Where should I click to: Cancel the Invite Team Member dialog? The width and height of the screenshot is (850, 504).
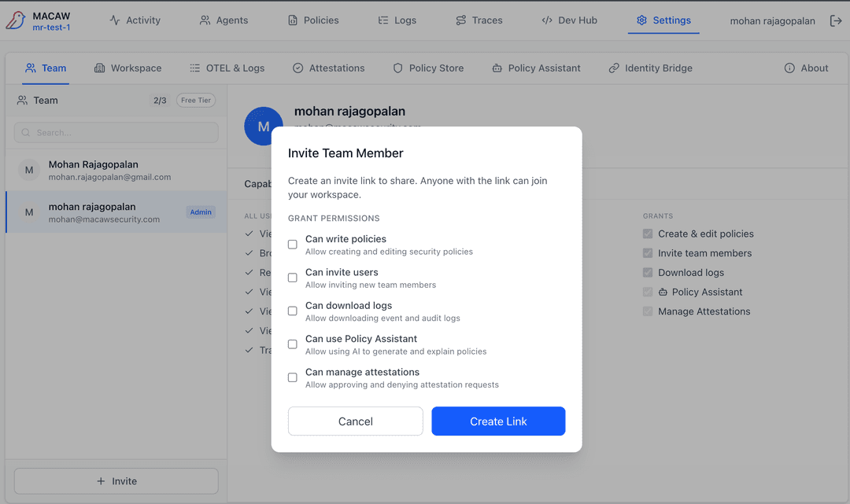point(355,421)
